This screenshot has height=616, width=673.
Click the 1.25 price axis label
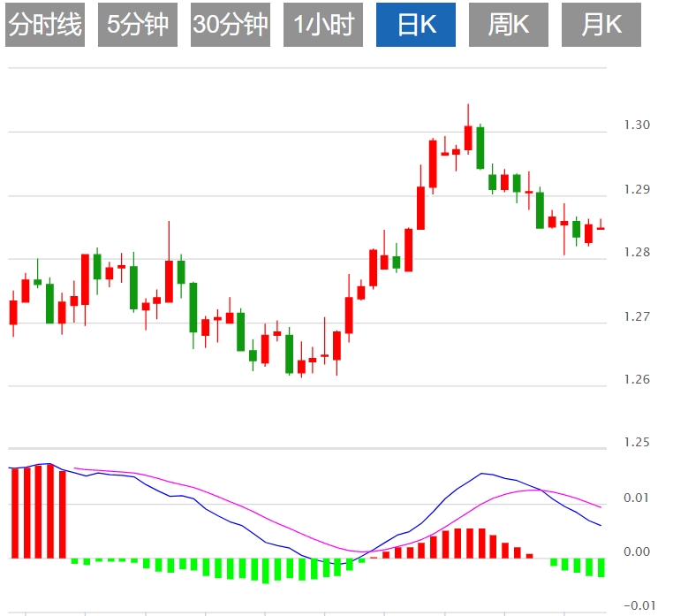pos(637,442)
